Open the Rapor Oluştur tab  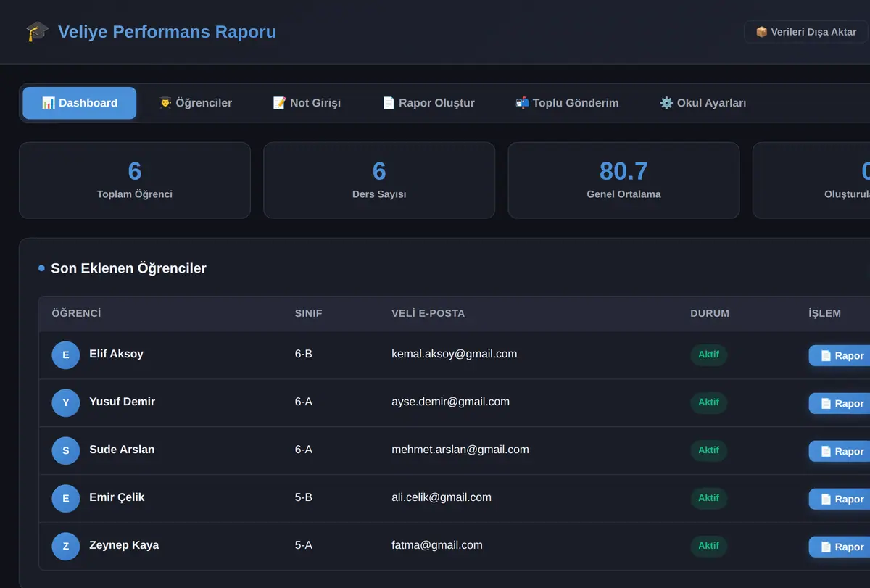(x=428, y=103)
